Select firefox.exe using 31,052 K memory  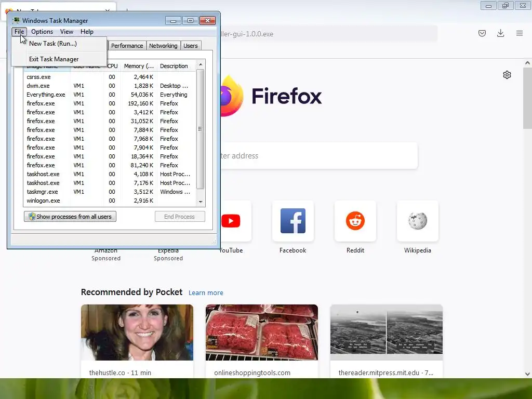point(109,121)
